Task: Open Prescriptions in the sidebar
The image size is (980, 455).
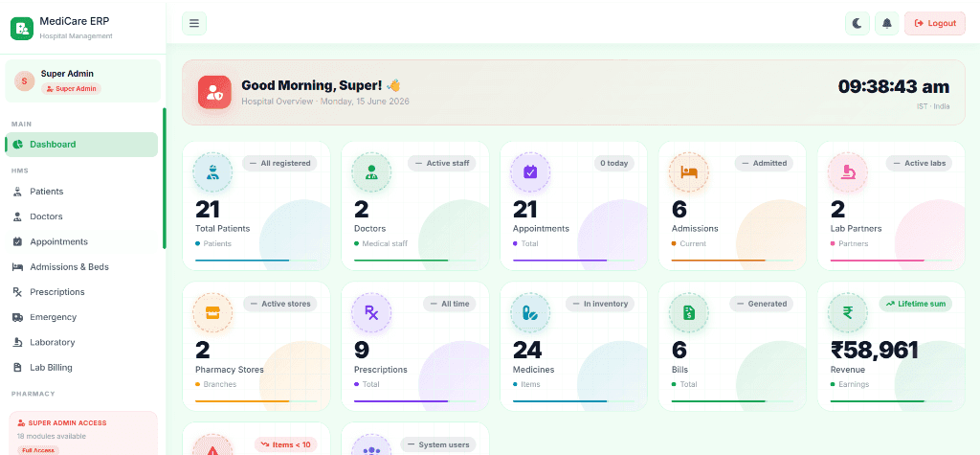Action: 81,291
